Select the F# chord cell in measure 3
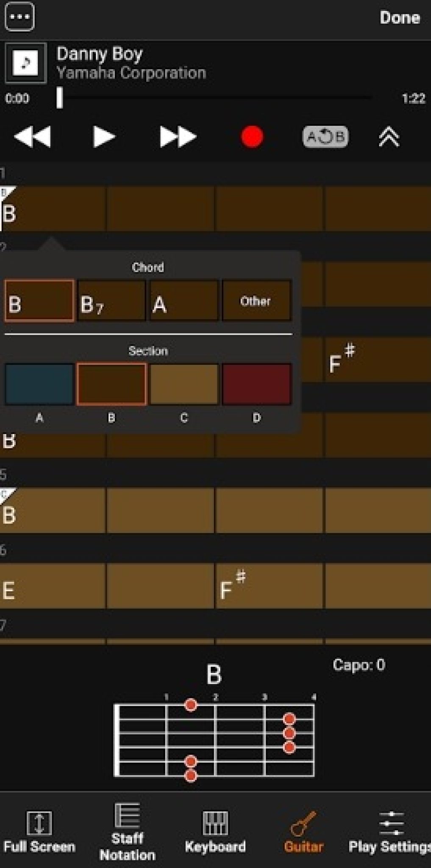The height and width of the screenshot is (868, 431). [x=378, y=360]
